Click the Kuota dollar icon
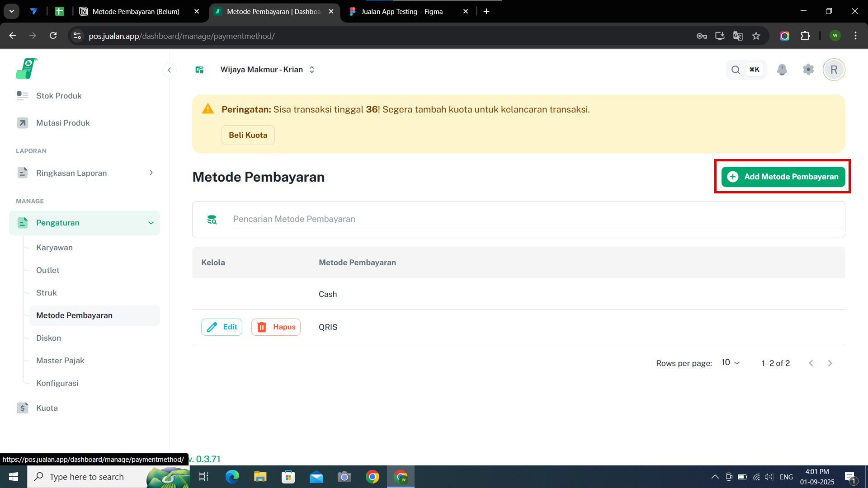Screen dimensions: 868x488 point(23,408)
